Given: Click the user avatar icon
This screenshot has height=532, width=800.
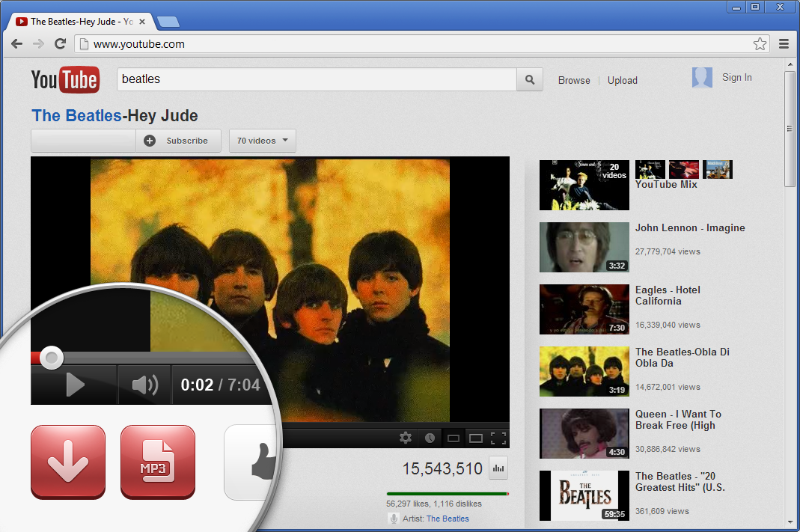Looking at the screenshot, I should (702, 78).
